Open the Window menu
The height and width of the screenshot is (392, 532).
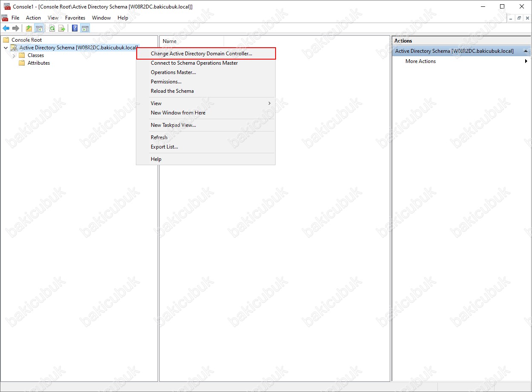pos(101,18)
